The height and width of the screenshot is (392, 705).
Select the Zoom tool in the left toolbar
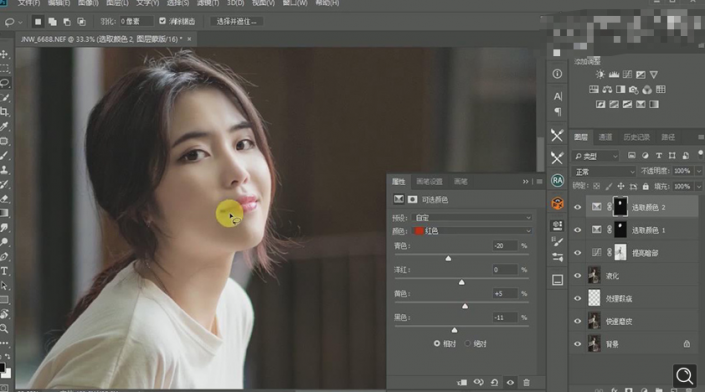(x=4, y=329)
